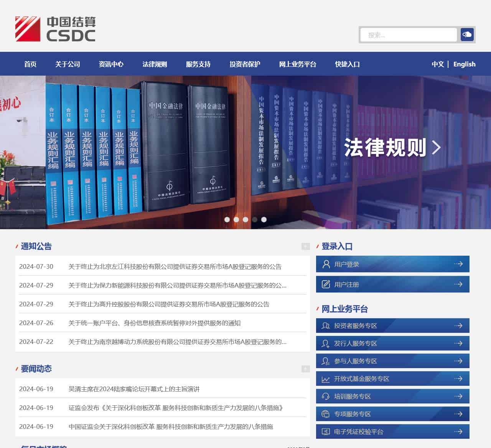Select the last carousel indicator dot
This screenshot has width=491, height=448.
pyautogui.click(x=263, y=220)
